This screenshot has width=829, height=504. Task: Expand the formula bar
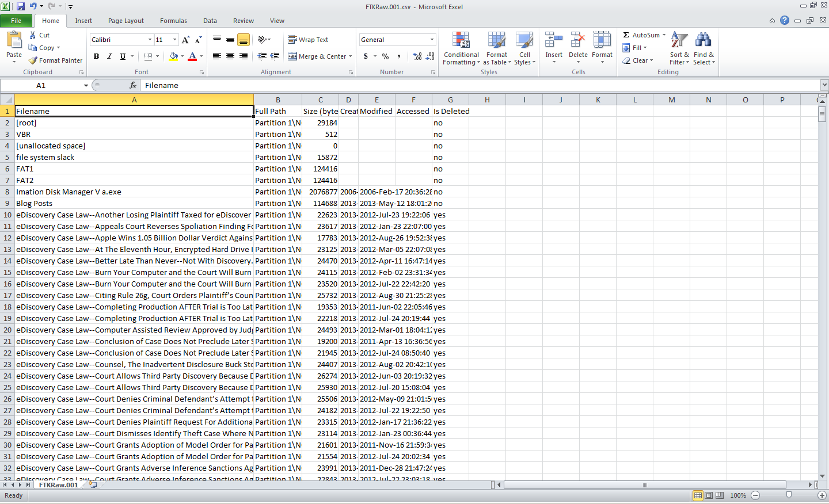824,85
